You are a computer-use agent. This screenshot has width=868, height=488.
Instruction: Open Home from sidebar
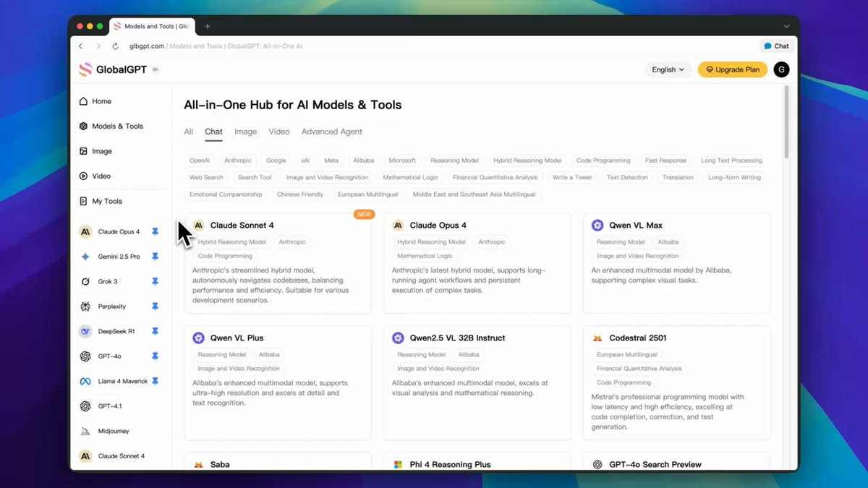(x=102, y=101)
